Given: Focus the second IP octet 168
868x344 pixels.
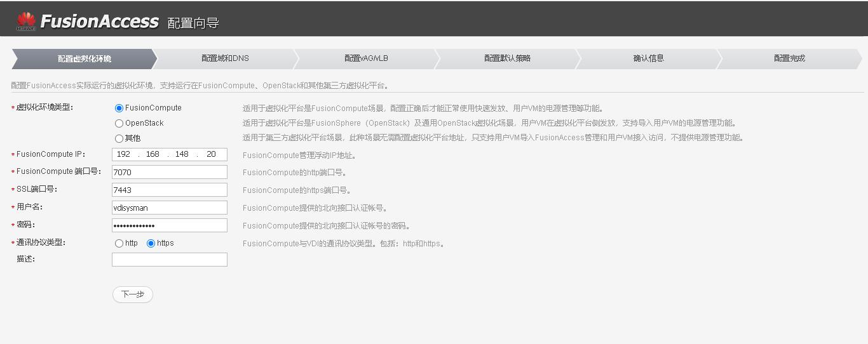Looking at the screenshot, I should (153, 154).
